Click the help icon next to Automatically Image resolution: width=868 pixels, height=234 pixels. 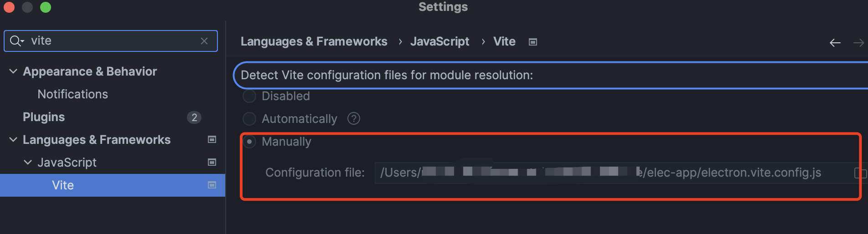(x=354, y=119)
